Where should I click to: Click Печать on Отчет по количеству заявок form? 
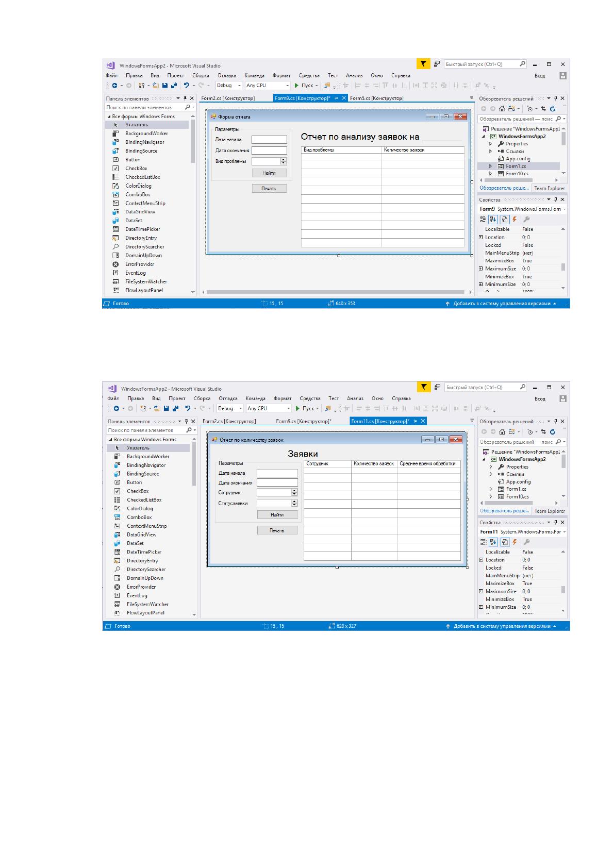277,530
